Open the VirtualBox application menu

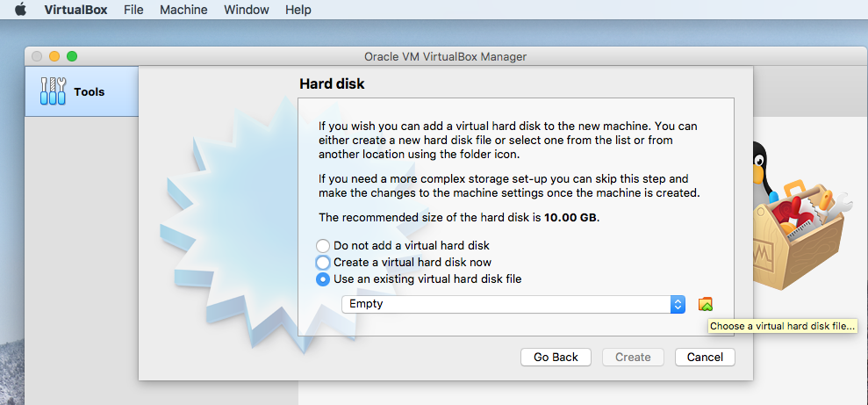75,10
